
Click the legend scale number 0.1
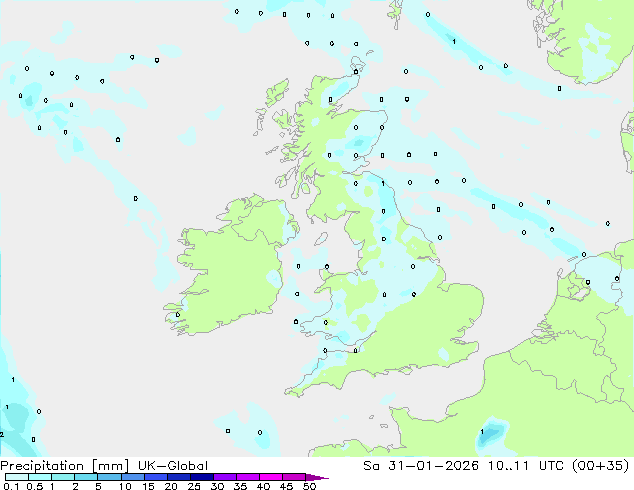pos(11,486)
